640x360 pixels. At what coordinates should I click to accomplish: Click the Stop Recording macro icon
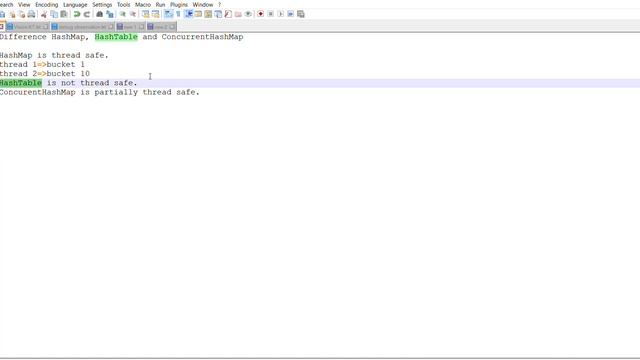271,14
